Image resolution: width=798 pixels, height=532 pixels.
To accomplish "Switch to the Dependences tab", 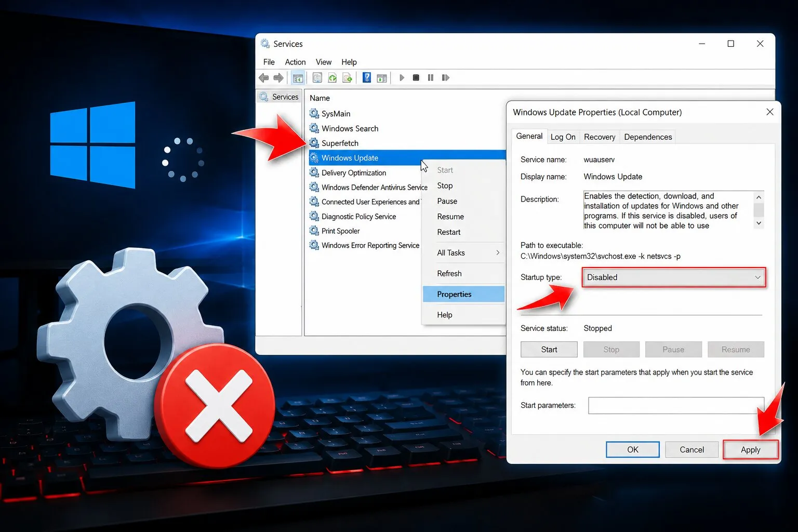I will coord(648,137).
